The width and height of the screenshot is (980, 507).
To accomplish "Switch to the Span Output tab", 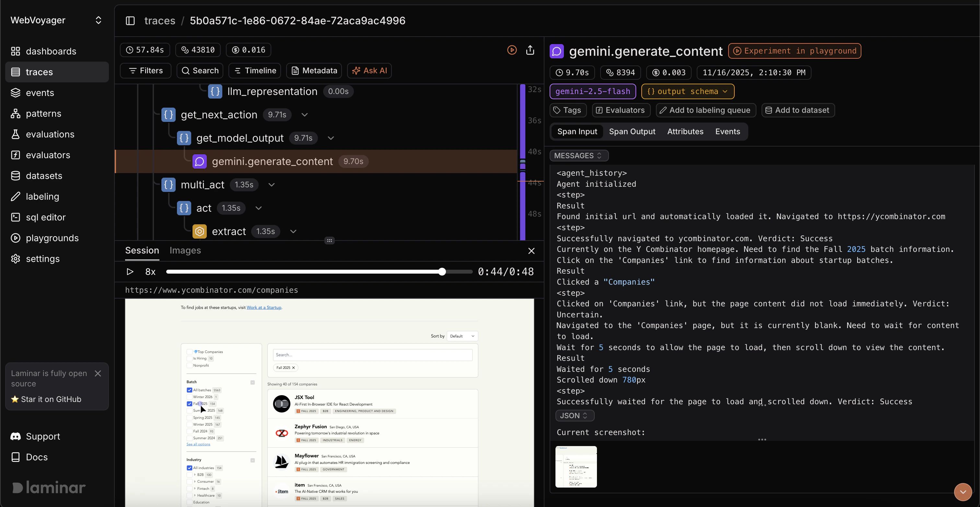I will [632, 132].
